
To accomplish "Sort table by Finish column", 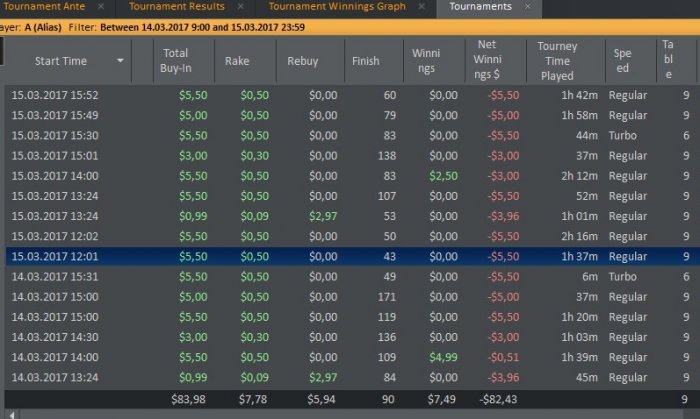I will pos(366,61).
